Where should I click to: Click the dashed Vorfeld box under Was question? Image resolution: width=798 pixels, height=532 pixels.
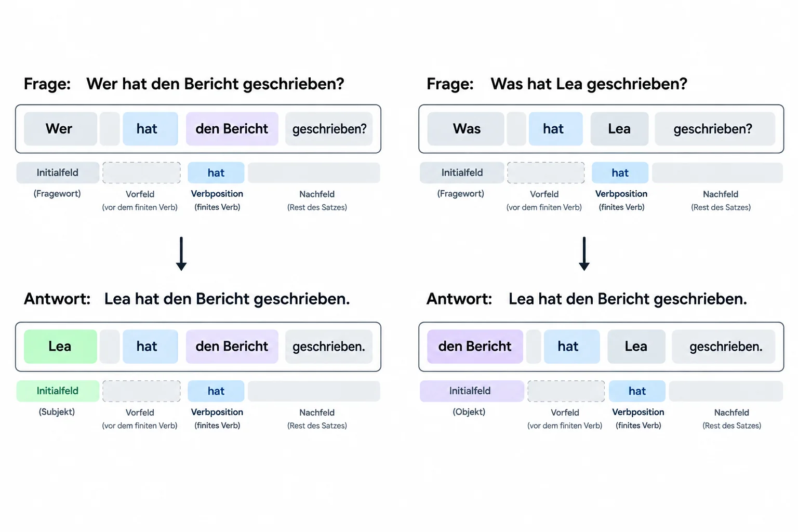pyautogui.click(x=546, y=172)
